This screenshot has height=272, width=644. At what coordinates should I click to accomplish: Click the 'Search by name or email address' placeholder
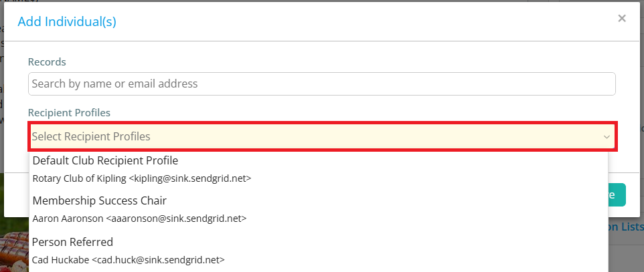pos(115,84)
